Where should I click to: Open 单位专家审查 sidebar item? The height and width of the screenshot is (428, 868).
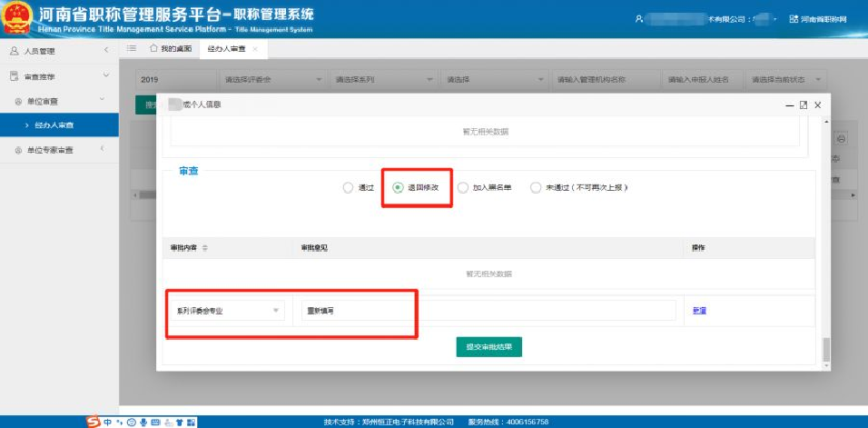coord(59,150)
